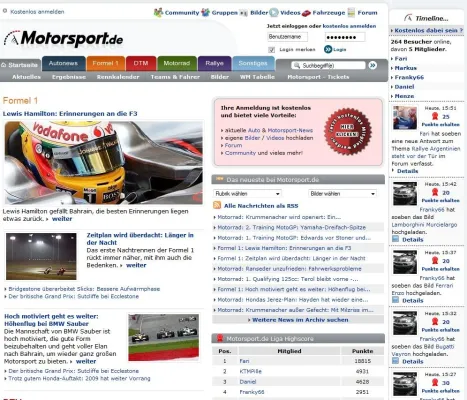Click the red car Fahrzeuge icon
Viewport: 467px width, 400px height.
306,13
